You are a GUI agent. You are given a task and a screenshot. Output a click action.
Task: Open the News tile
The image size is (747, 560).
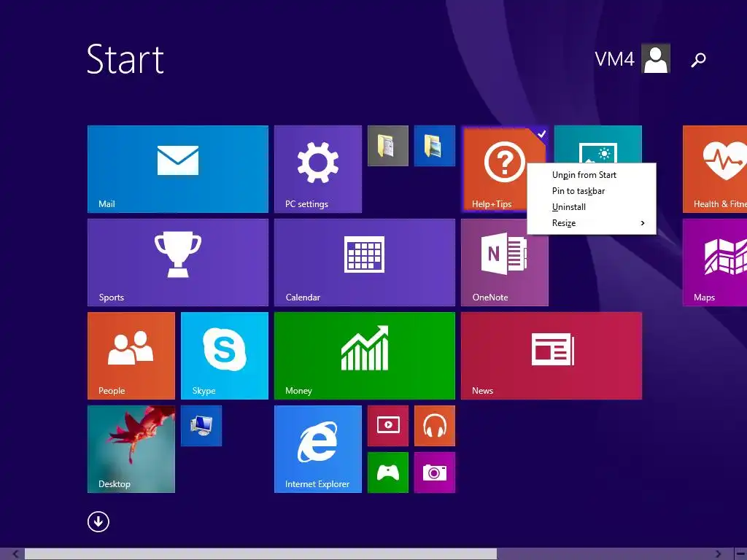551,356
